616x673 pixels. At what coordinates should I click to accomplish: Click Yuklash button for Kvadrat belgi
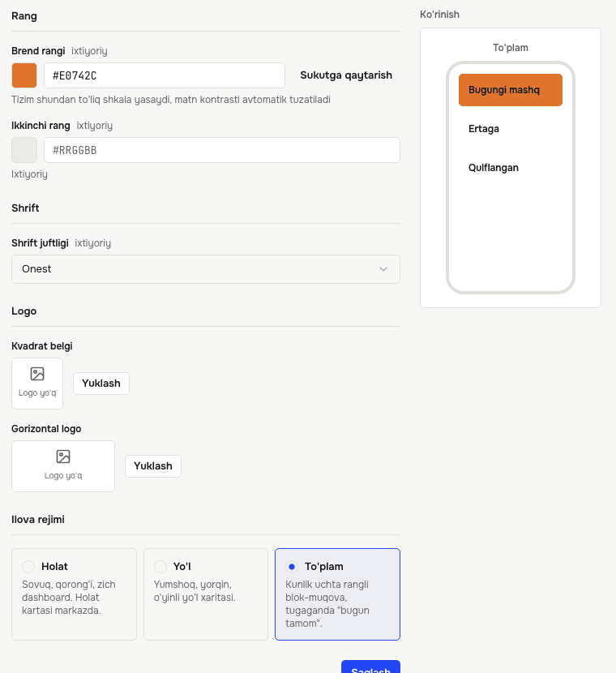tap(101, 384)
